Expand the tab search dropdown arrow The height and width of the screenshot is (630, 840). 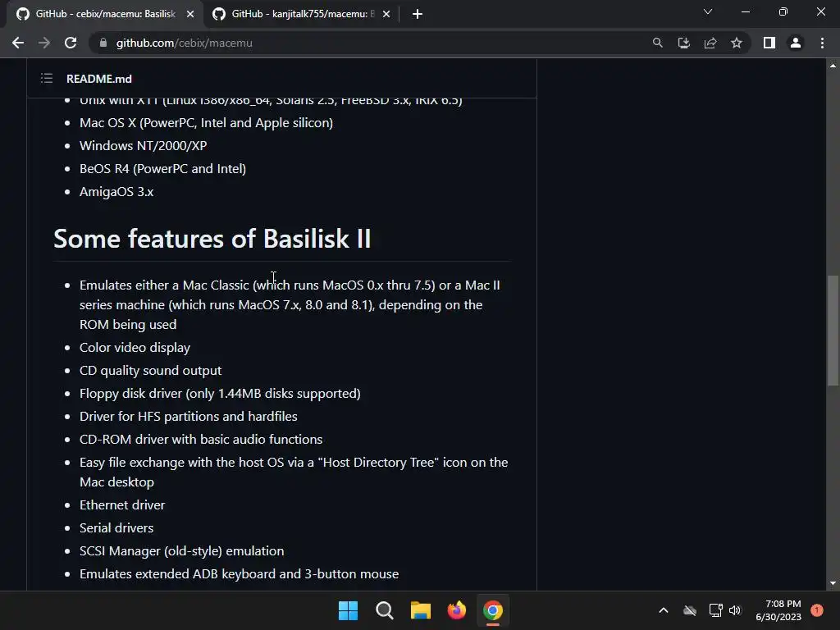708,11
